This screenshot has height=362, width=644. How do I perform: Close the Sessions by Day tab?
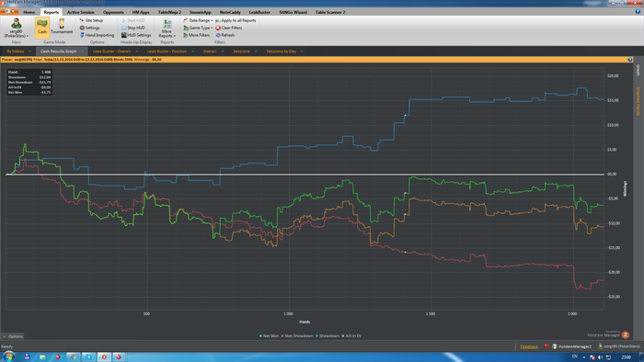(x=302, y=51)
